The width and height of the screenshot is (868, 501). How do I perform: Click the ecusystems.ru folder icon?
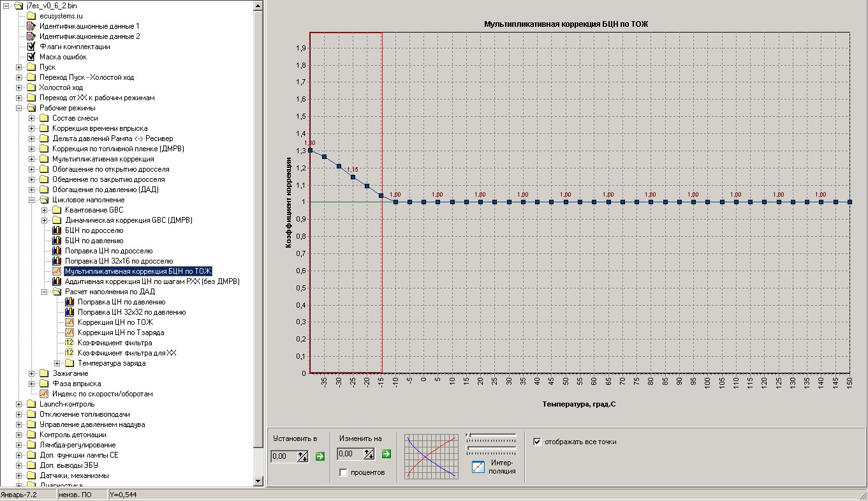tap(31, 16)
